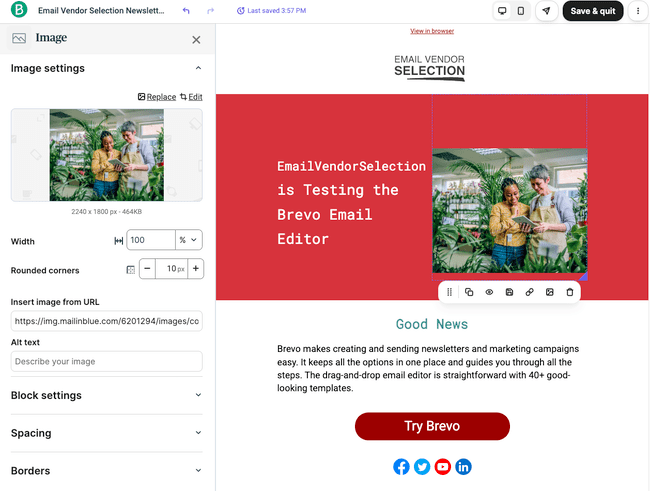Viewport: 650px width, 491px height.
Task: Click the Brevo logo icon
Action: point(17,11)
